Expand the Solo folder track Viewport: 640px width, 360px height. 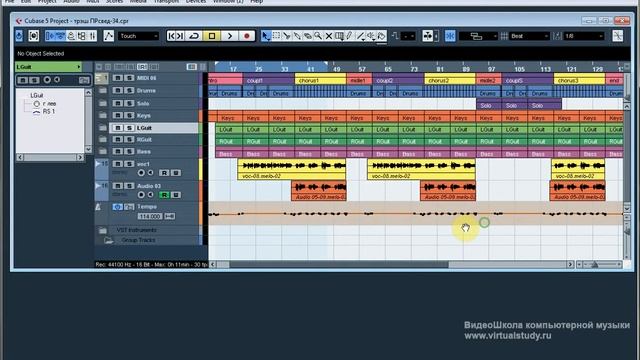[102, 103]
